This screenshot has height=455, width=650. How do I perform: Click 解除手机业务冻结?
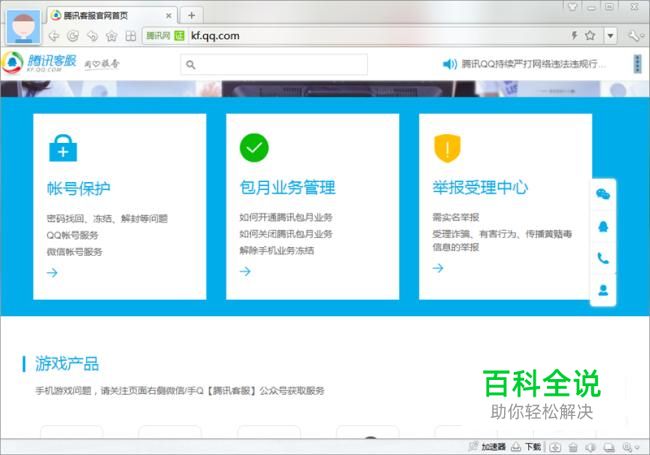pyautogui.click(x=276, y=250)
